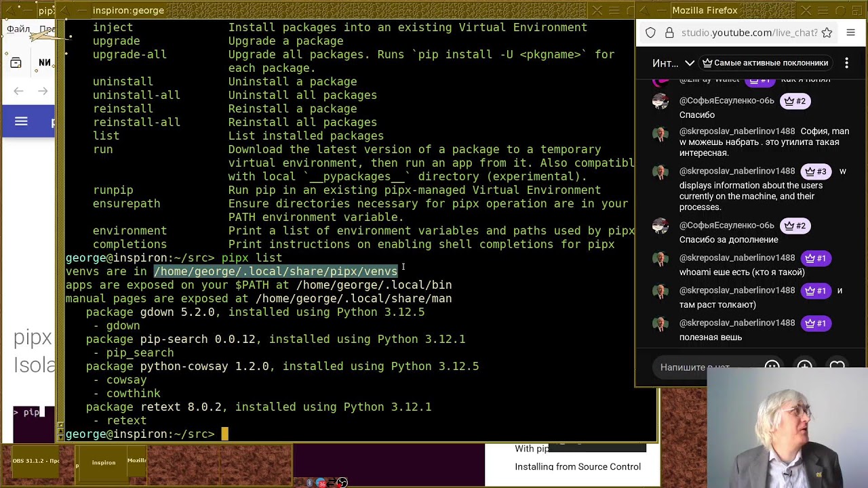Click the red 36 notification tray icon
The width and height of the screenshot is (868, 488).
click(321, 483)
